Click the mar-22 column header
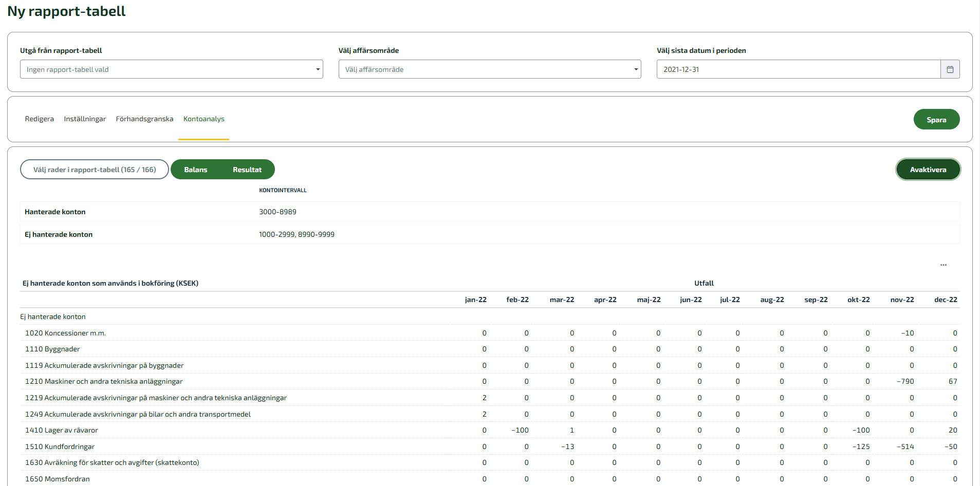 coord(562,300)
